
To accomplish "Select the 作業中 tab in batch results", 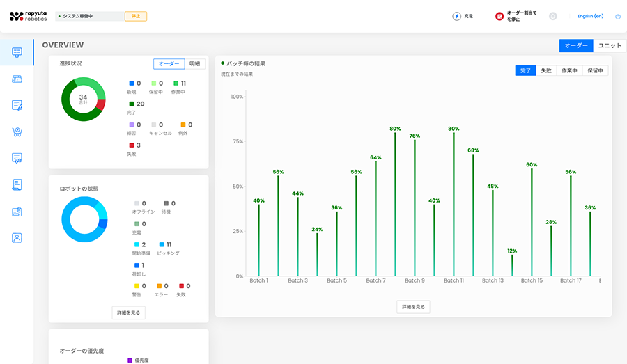I will point(568,70).
